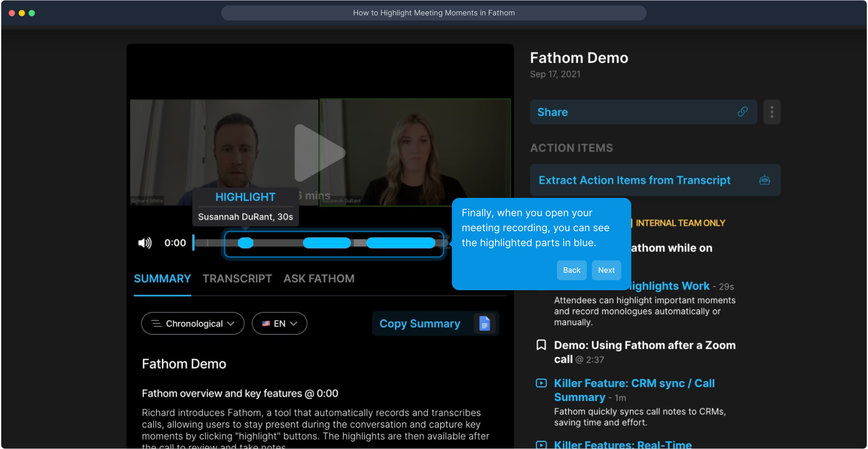This screenshot has width=868, height=449.
Task: Go Back in the tooltip walkthrough
Action: (x=571, y=270)
